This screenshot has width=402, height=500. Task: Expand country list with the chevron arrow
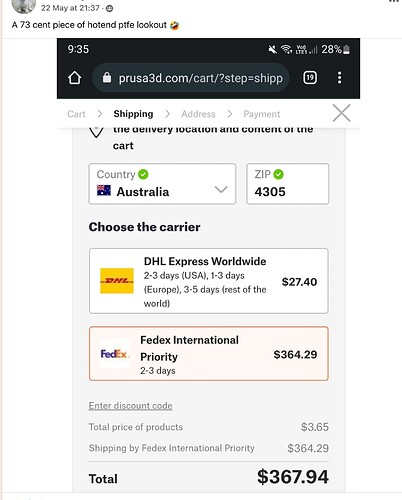coord(221,190)
